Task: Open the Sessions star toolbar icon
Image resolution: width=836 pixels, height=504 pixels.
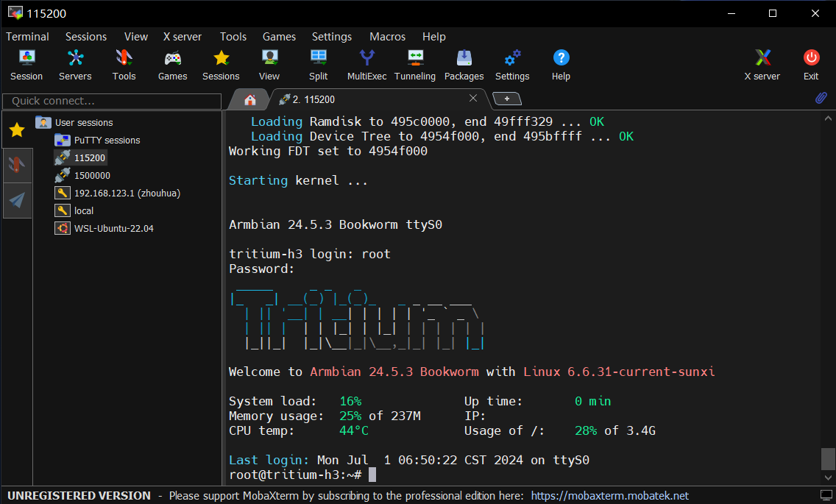Action: click(x=221, y=65)
